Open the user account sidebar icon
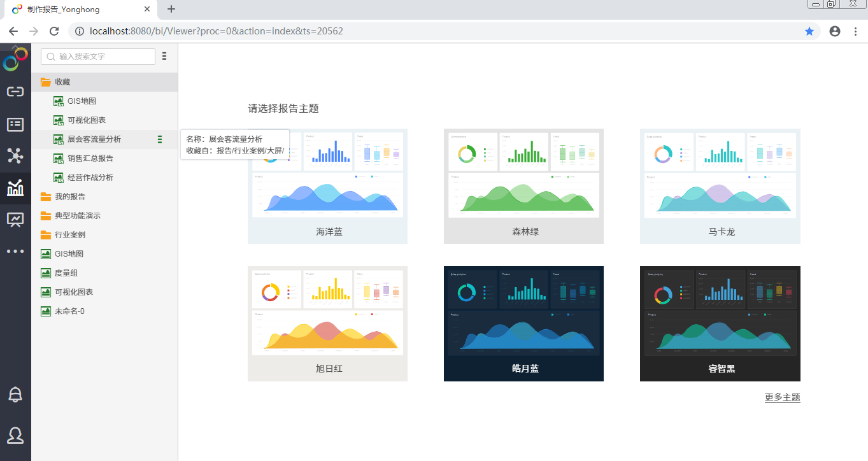The image size is (868, 461). point(15,436)
